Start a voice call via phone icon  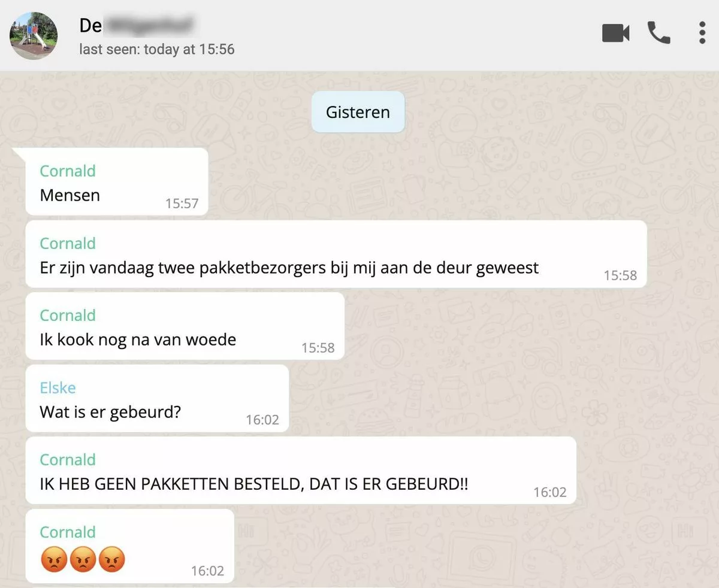pos(659,33)
